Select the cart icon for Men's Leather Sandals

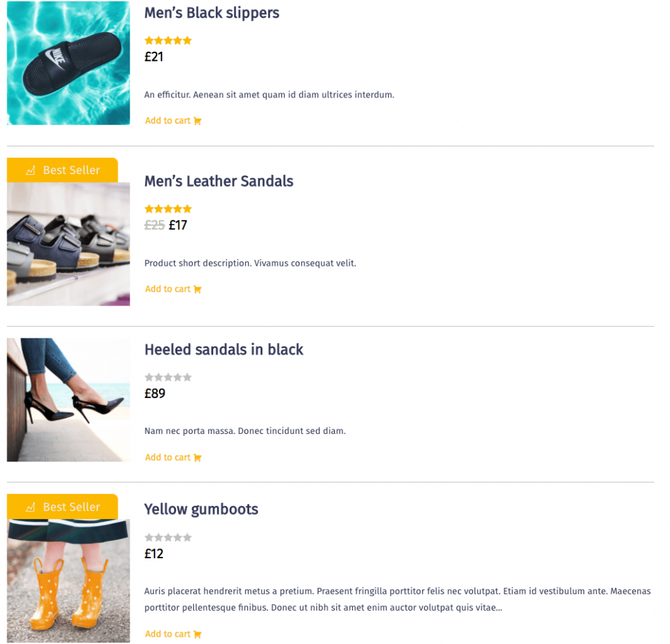(x=198, y=289)
